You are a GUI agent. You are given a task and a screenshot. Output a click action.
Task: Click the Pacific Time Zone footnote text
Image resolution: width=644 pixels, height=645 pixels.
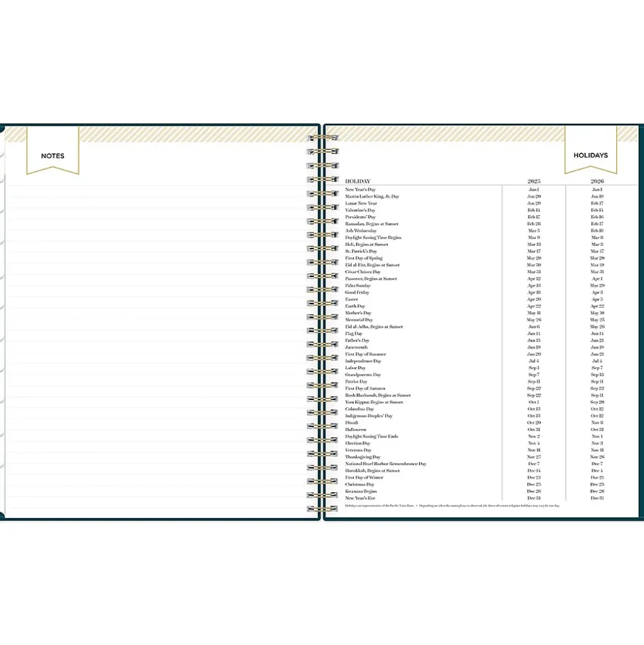(x=380, y=506)
